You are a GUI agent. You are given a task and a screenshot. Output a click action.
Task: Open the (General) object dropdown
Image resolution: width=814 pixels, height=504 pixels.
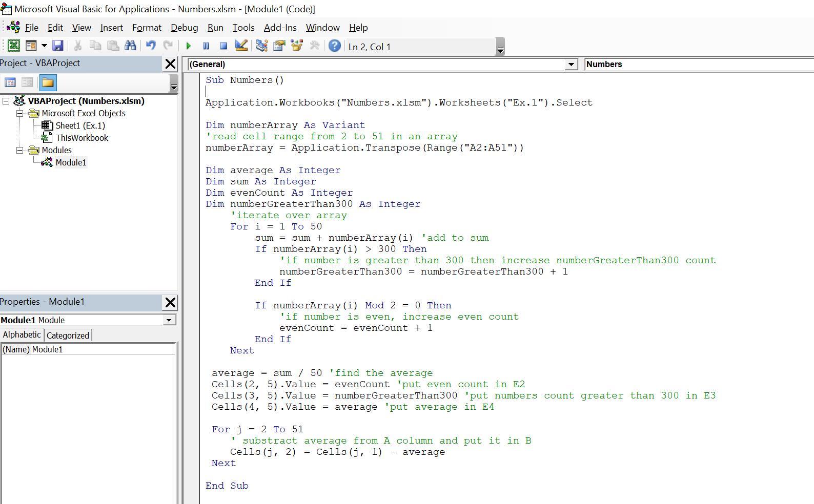571,65
